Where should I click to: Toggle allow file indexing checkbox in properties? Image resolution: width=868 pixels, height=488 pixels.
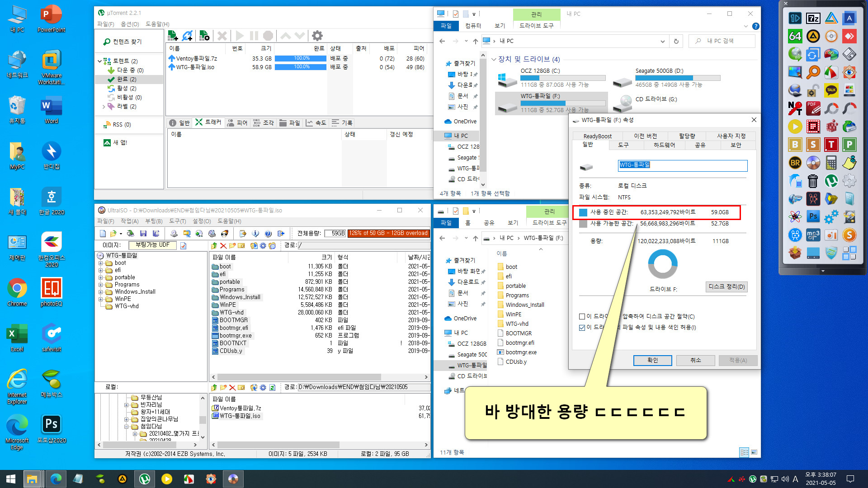582,328
